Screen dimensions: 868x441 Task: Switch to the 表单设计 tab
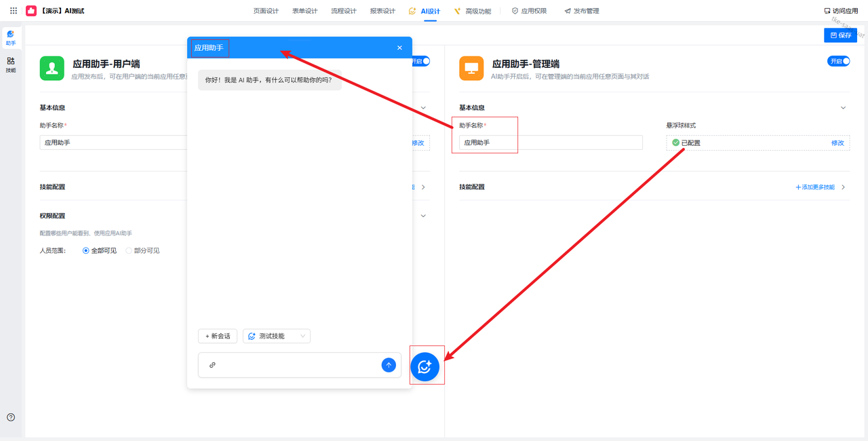click(304, 11)
